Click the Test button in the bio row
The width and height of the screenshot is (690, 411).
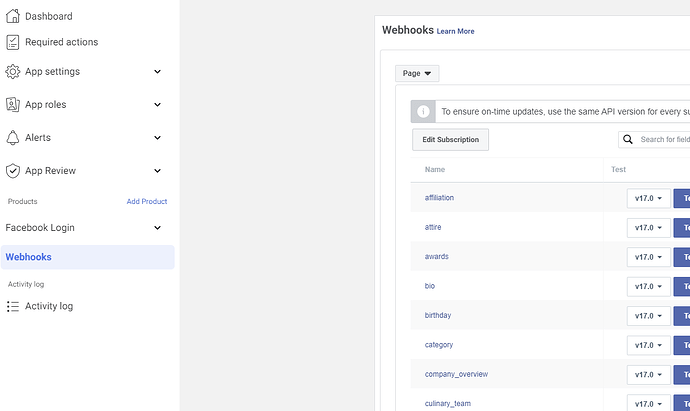click(x=682, y=286)
